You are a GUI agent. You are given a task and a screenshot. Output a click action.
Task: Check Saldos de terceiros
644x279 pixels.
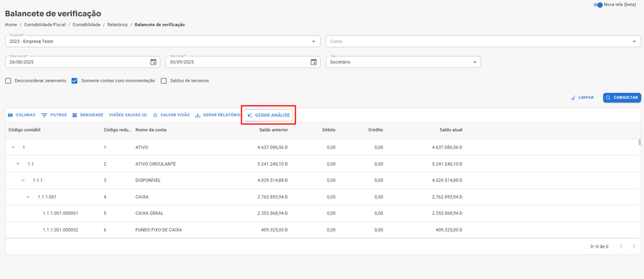pos(164,81)
